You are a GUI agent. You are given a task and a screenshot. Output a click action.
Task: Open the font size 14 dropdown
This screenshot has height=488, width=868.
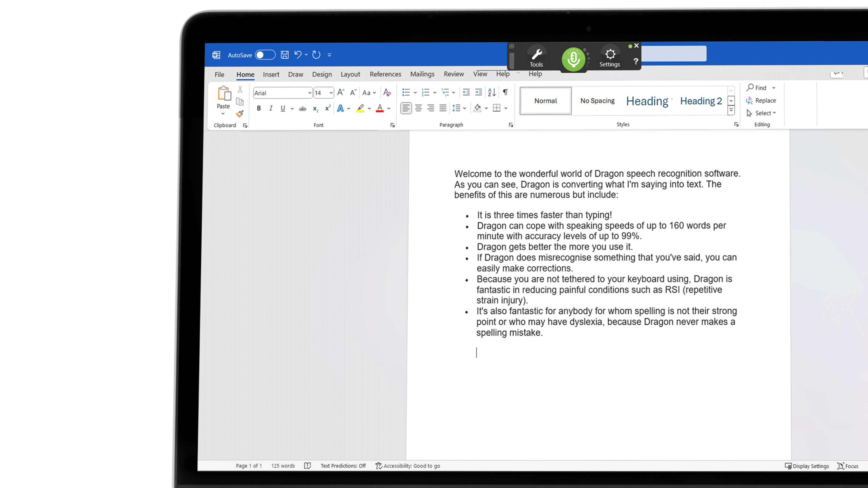pos(331,93)
